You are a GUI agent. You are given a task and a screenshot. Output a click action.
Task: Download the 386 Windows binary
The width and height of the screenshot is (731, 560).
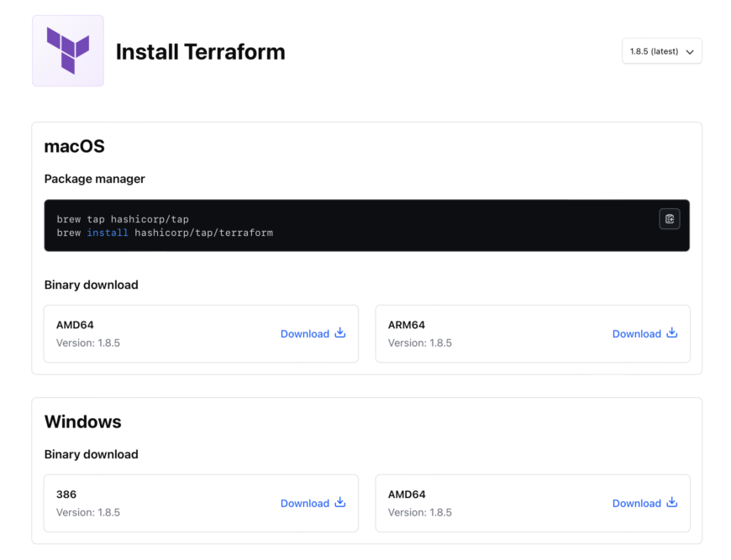(x=305, y=503)
